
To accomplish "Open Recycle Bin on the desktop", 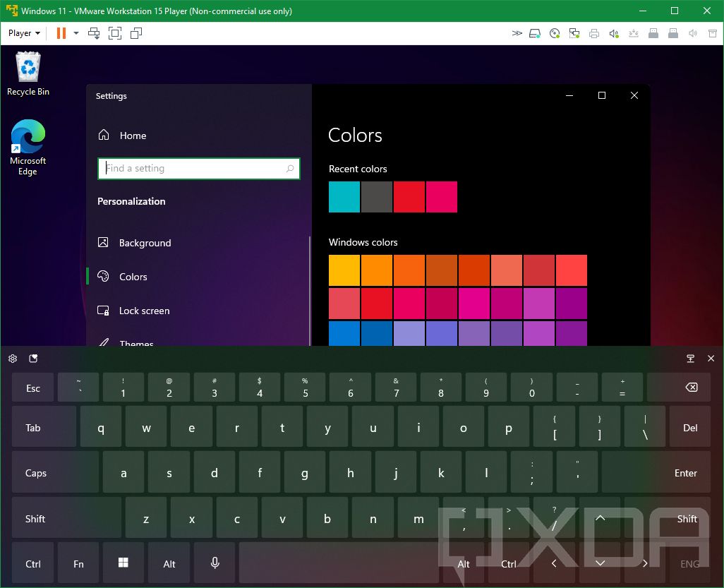I will (28, 74).
